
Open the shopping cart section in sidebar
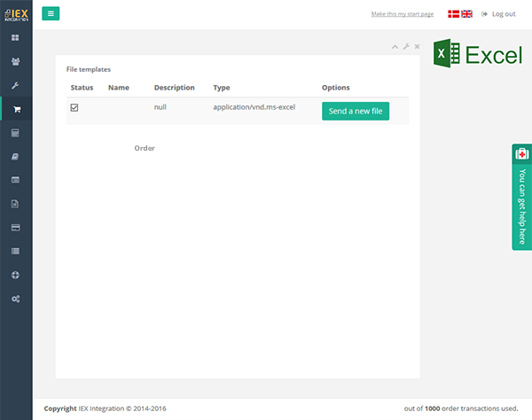(x=16, y=110)
